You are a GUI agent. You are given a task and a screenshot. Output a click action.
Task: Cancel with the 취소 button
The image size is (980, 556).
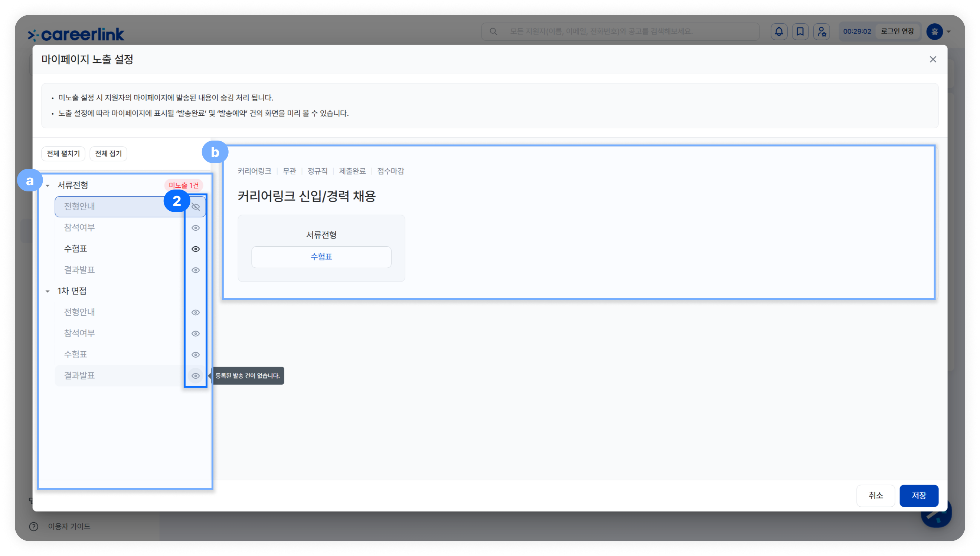pos(875,496)
